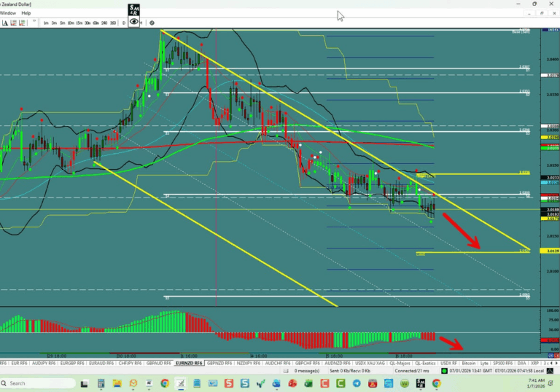The height and width of the screenshot is (392, 560).
Task: Open the Telegram taskbar icon
Action: click(357, 384)
